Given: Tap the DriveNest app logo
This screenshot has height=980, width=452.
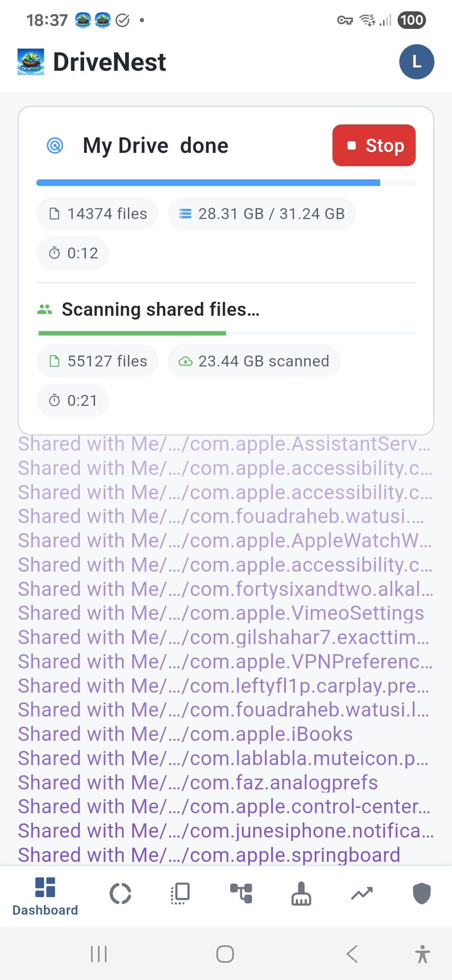Looking at the screenshot, I should pos(31,62).
